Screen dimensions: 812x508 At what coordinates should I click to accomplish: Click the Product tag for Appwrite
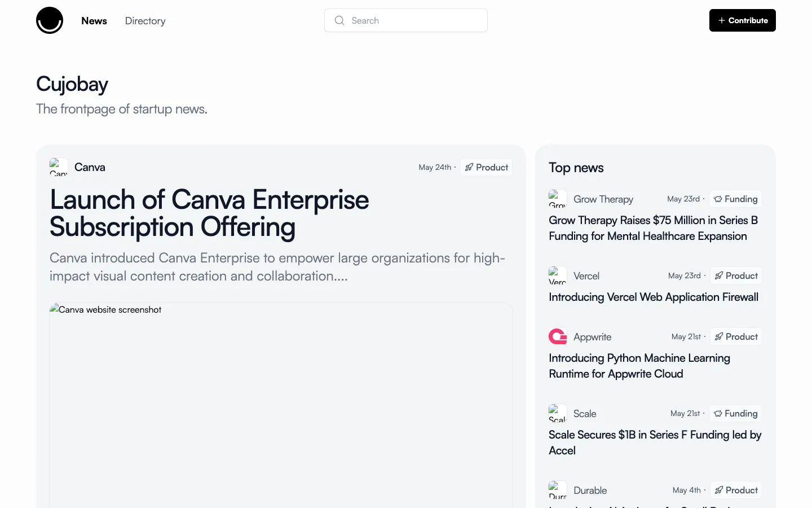(x=736, y=336)
